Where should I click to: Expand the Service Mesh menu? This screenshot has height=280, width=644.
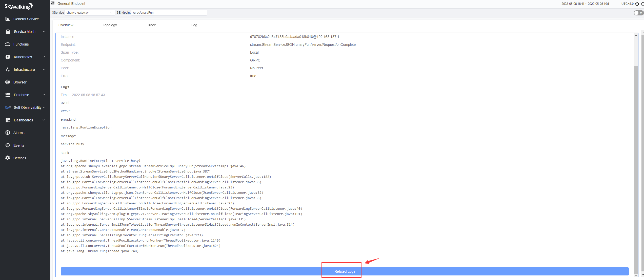pyautogui.click(x=44, y=32)
